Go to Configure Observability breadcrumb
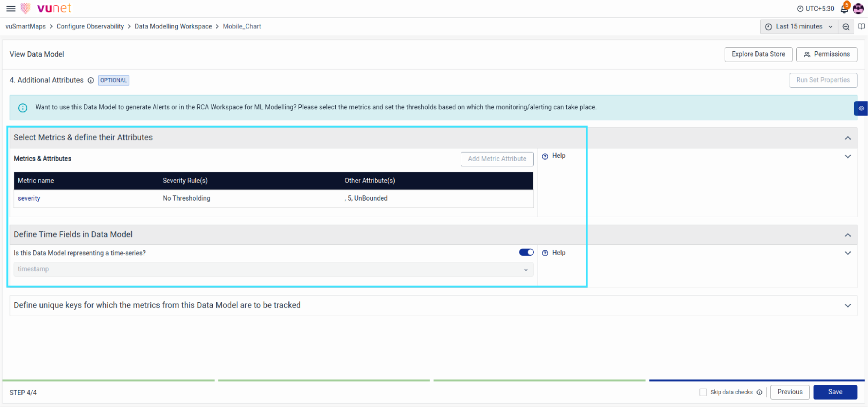The width and height of the screenshot is (868, 407). (90, 26)
